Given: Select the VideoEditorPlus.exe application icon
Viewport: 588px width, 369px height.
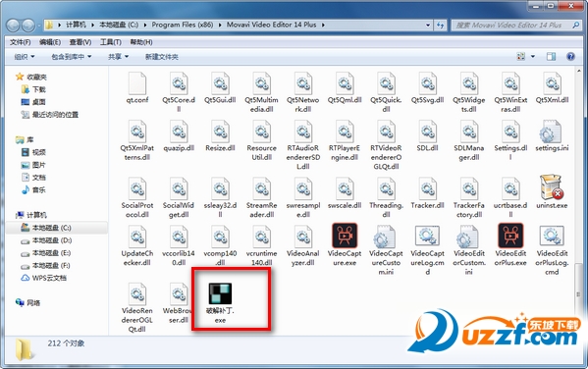Looking at the screenshot, I should coord(510,236).
